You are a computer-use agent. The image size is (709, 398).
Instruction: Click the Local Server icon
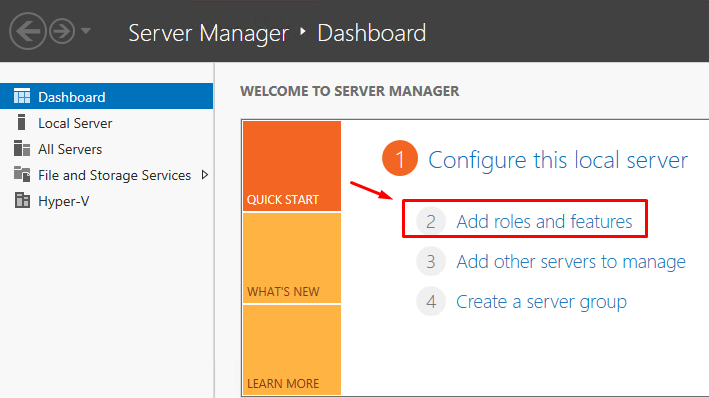21,123
